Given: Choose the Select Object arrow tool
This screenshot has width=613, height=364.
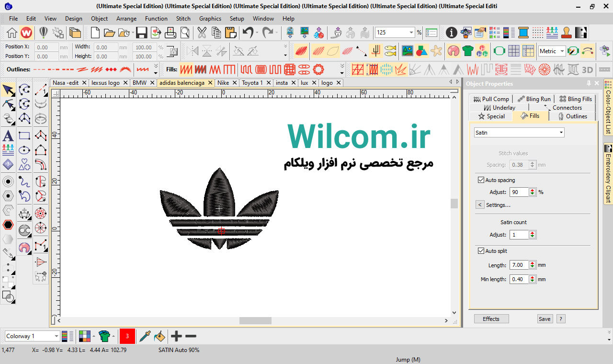Looking at the screenshot, I should tap(8, 90).
